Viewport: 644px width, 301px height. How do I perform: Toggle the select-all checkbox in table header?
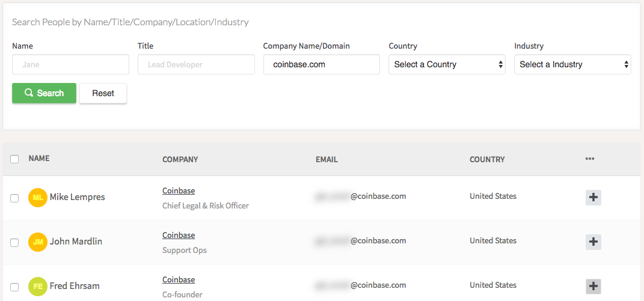point(14,159)
